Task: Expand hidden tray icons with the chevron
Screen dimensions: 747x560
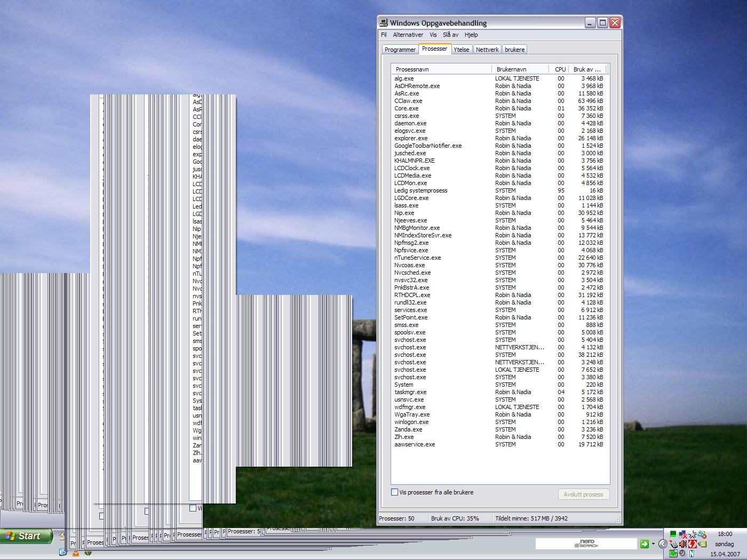Action: click(x=663, y=544)
